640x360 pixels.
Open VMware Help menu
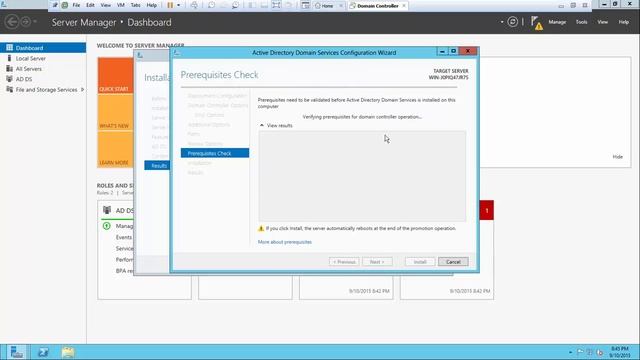click(151, 5)
